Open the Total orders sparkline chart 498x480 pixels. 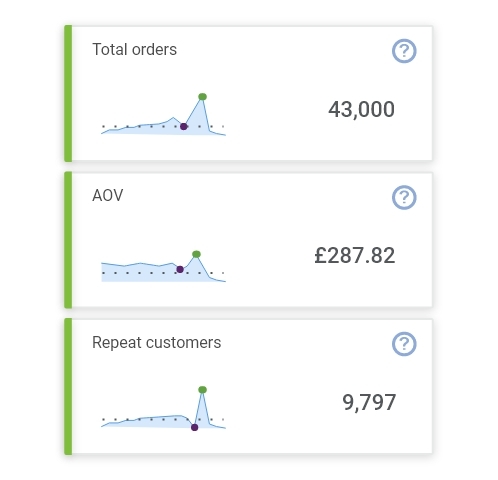point(163,114)
